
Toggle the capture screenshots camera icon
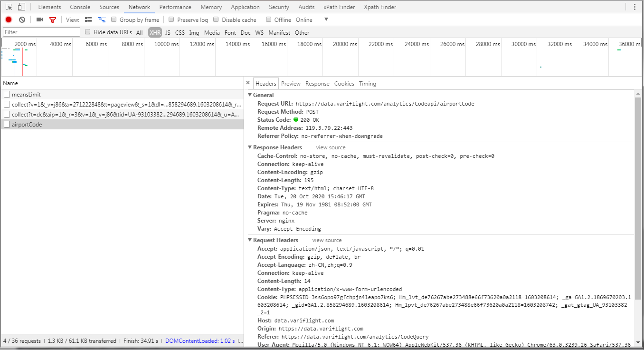point(39,19)
